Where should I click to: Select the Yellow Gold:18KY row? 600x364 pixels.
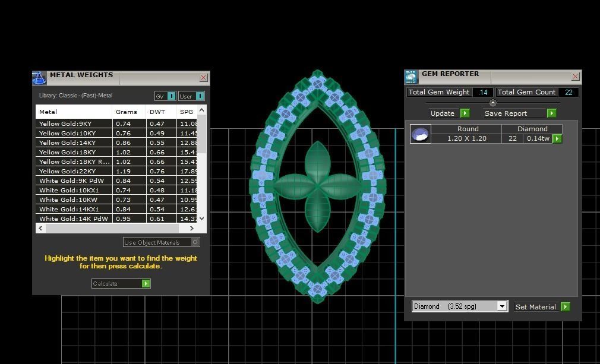(116, 152)
